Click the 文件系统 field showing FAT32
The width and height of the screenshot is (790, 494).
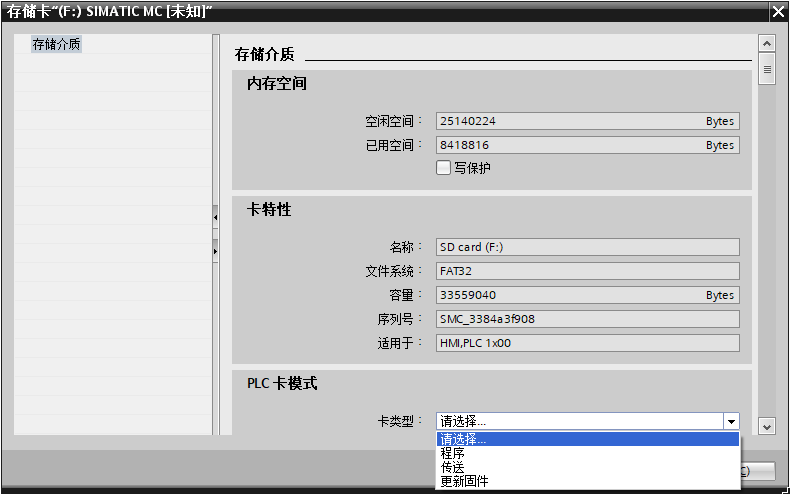pos(587,271)
